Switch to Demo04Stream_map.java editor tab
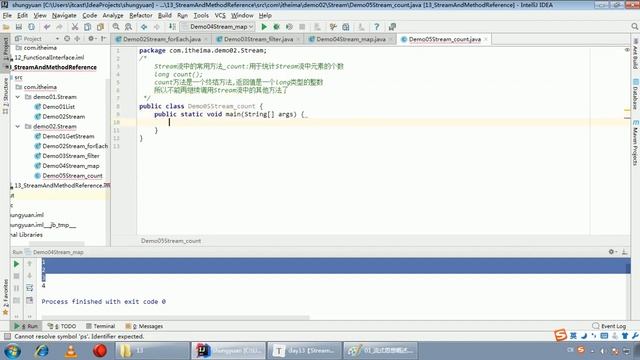The width and height of the screenshot is (640, 360). (351, 39)
